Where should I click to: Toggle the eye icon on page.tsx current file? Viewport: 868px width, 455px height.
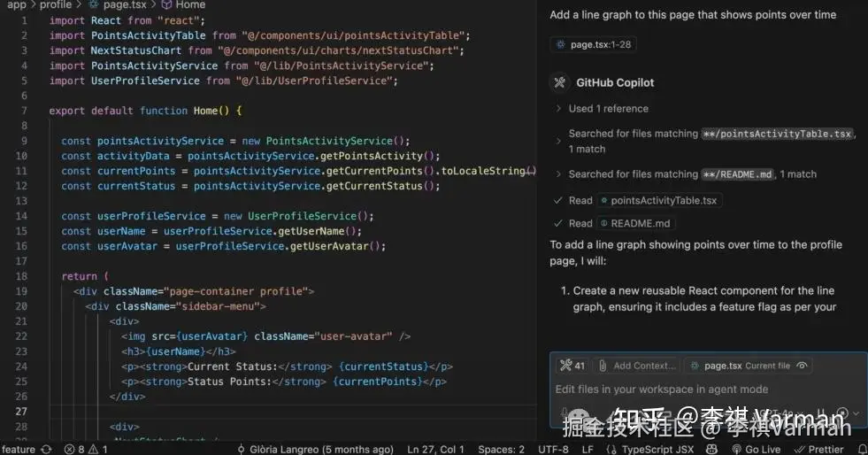pos(802,366)
